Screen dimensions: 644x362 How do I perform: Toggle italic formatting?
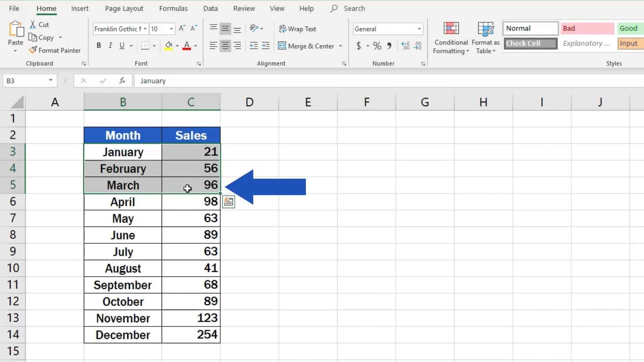pyautogui.click(x=110, y=46)
